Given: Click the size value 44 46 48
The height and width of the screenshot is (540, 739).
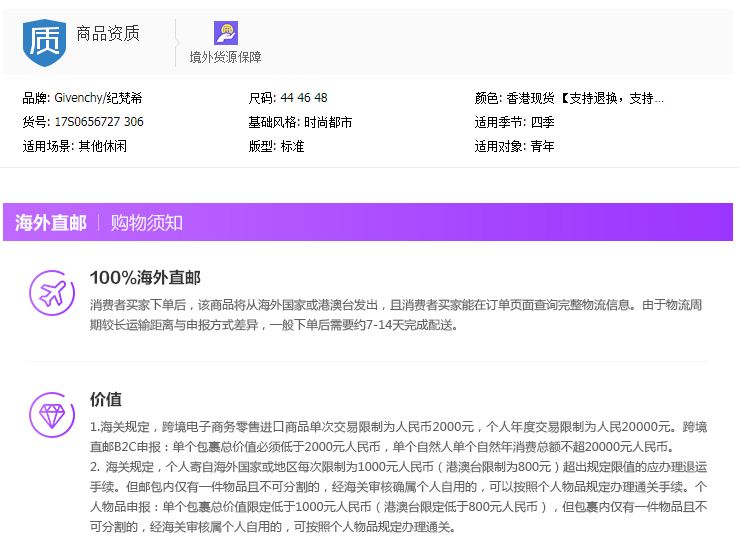Looking at the screenshot, I should coord(304,98).
